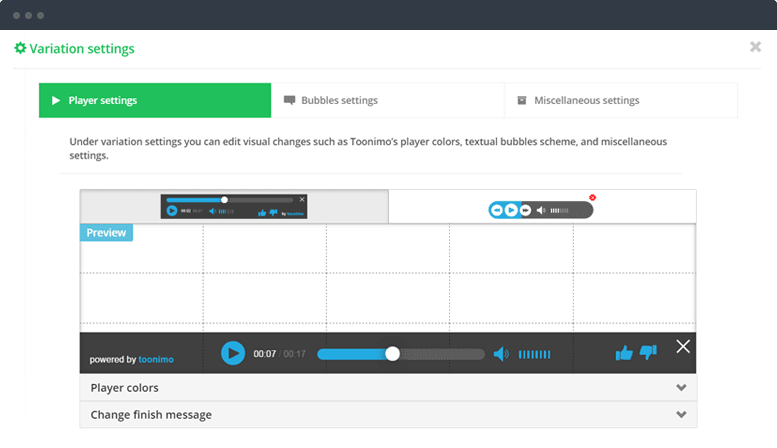Screen dimensions: 777x448
Task: Click the speaker icon in pill mini player
Action: [541, 210]
